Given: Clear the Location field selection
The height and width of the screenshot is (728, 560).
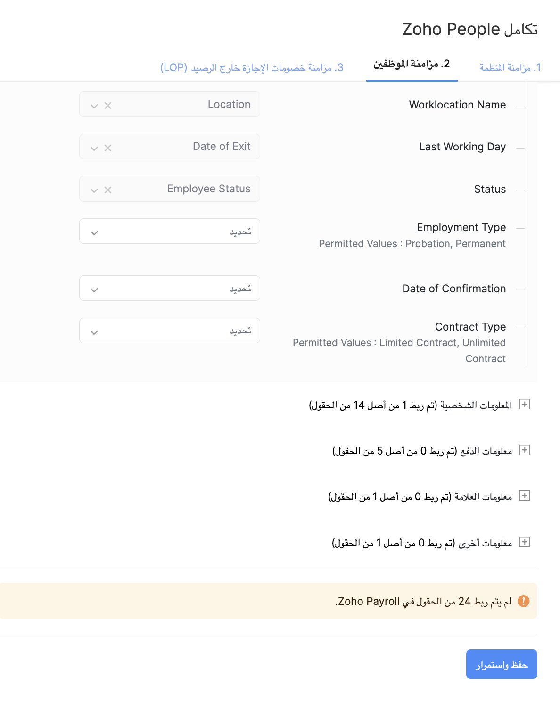Looking at the screenshot, I should coord(108,106).
